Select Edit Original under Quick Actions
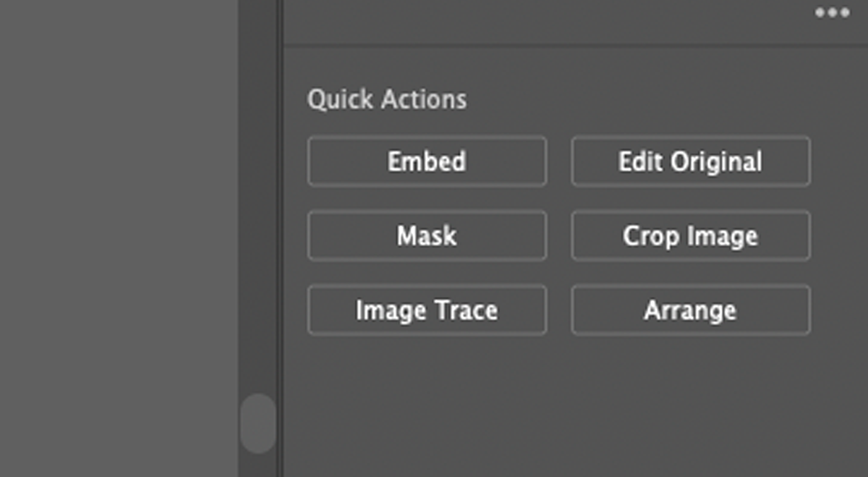 click(690, 161)
